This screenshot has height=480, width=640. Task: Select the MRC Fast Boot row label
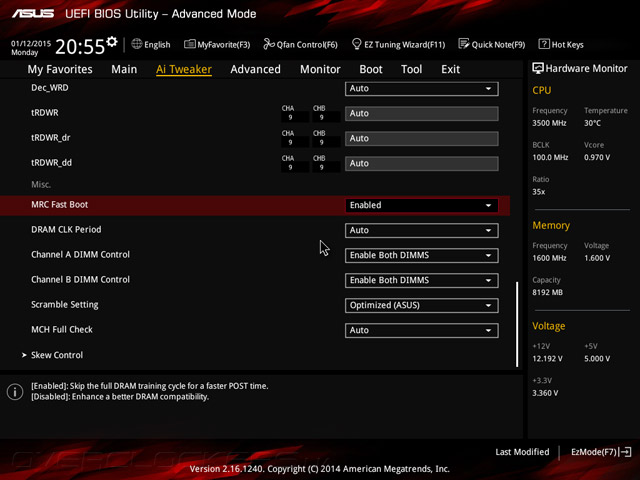coord(60,204)
